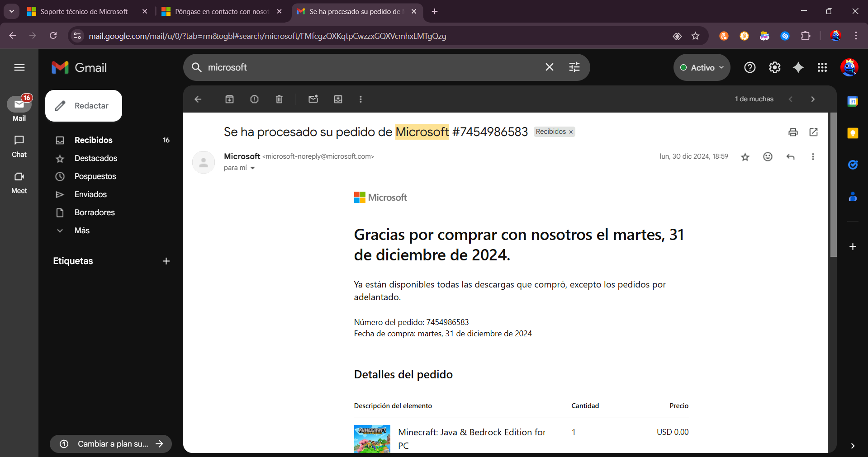Switch to the Póngase en contacto tab
The height and width of the screenshot is (457, 868).
pos(217,11)
